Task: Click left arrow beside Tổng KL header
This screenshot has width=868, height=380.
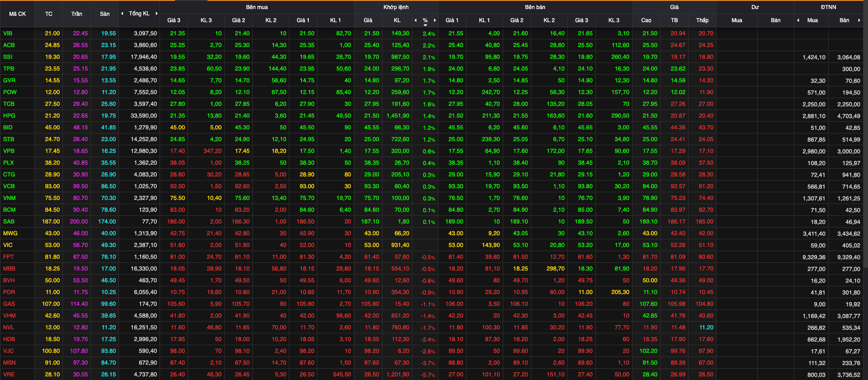Action: click(122, 14)
